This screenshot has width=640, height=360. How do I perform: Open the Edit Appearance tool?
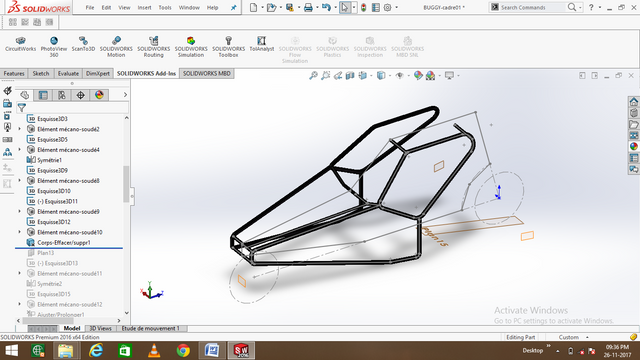(418, 76)
